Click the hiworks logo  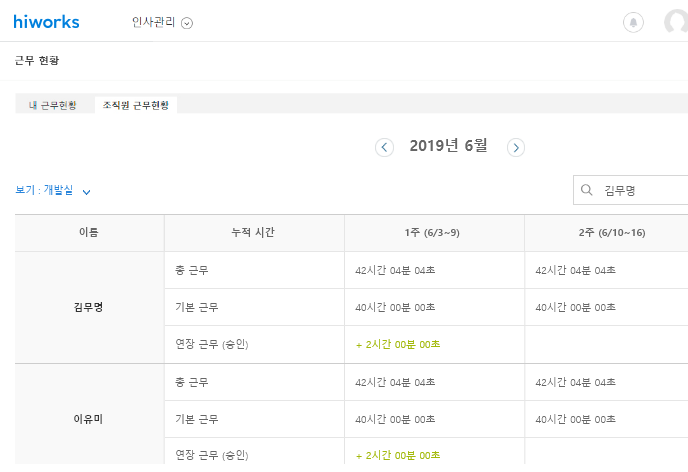pos(46,22)
